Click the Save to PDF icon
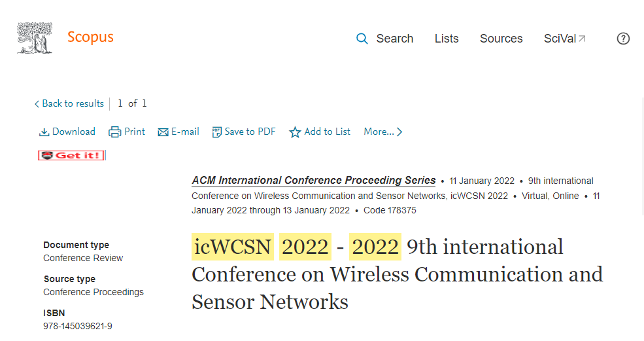 (217, 132)
